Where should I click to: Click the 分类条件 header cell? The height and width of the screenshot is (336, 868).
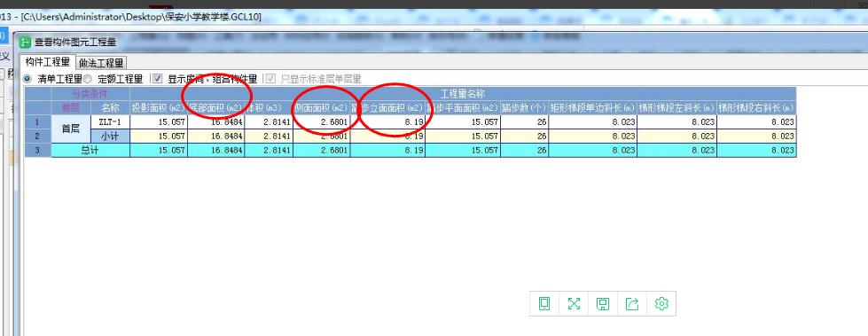click(x=90, y=94)
